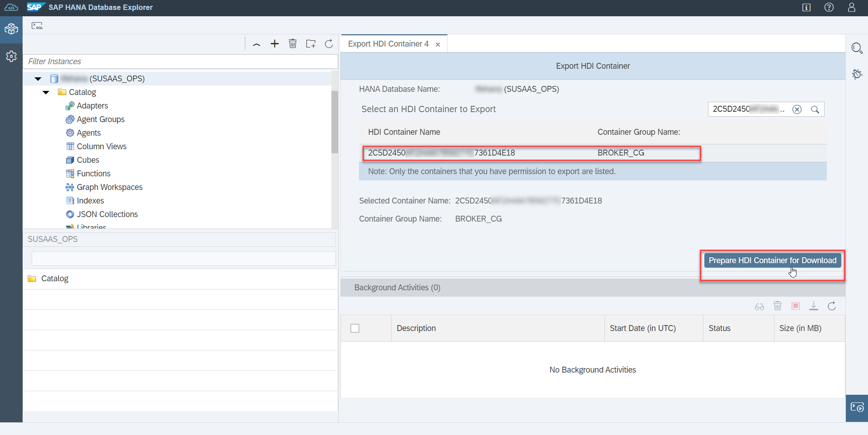The width and height of the screenshot is (868, 435).
Task: Sort by the Status column header
Action: tap(739, 328)
